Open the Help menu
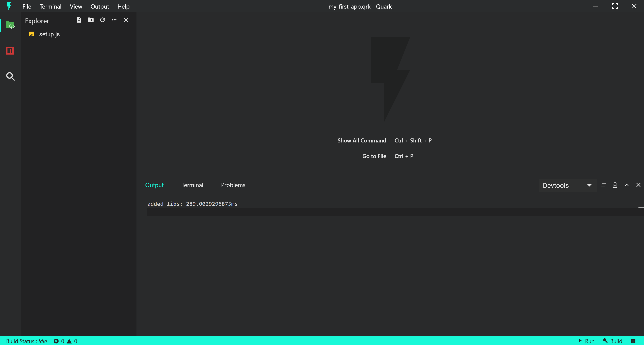Viewport: 644px width, 345px height. [123, 7]
